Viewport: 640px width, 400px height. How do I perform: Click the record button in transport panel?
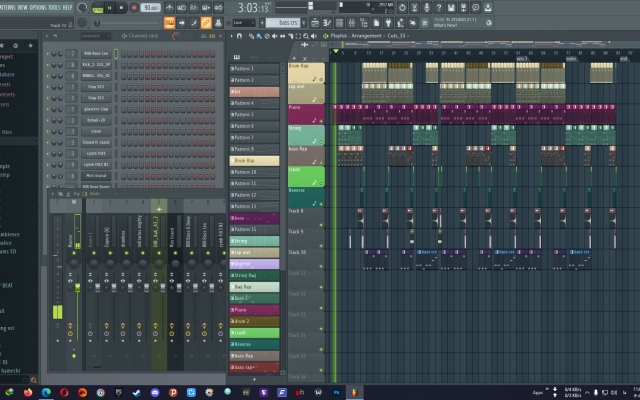pos(134,8)
